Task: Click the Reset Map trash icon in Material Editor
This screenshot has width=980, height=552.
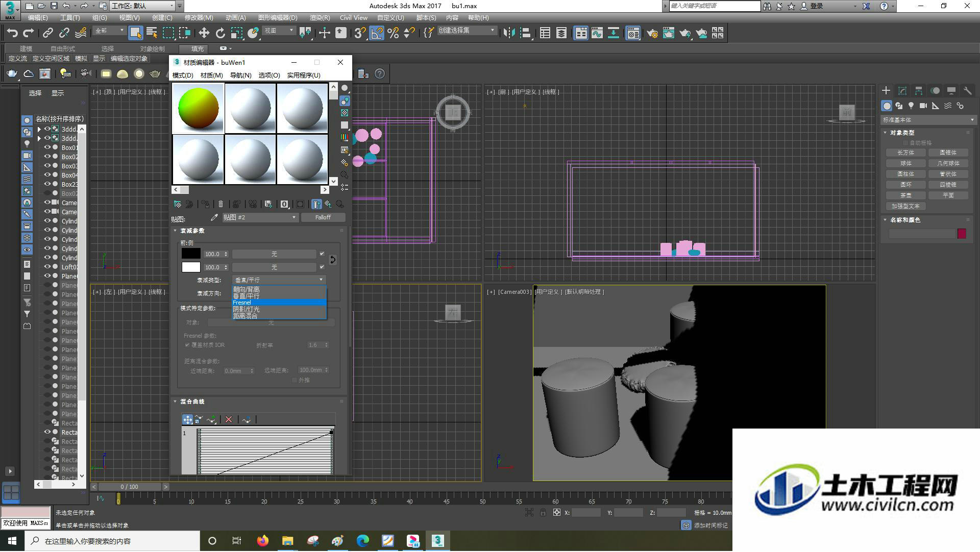Action: 220,204
